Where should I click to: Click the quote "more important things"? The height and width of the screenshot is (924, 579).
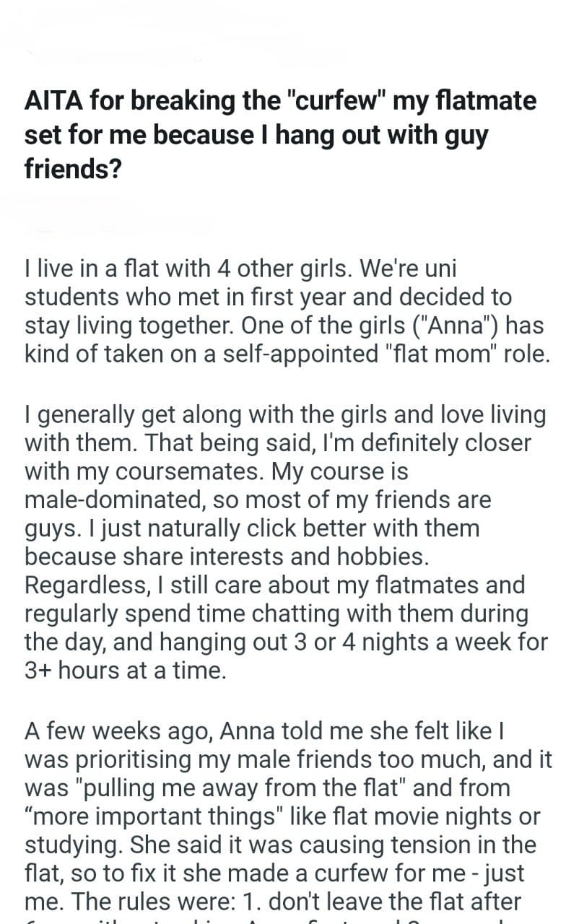pos(163,816)
